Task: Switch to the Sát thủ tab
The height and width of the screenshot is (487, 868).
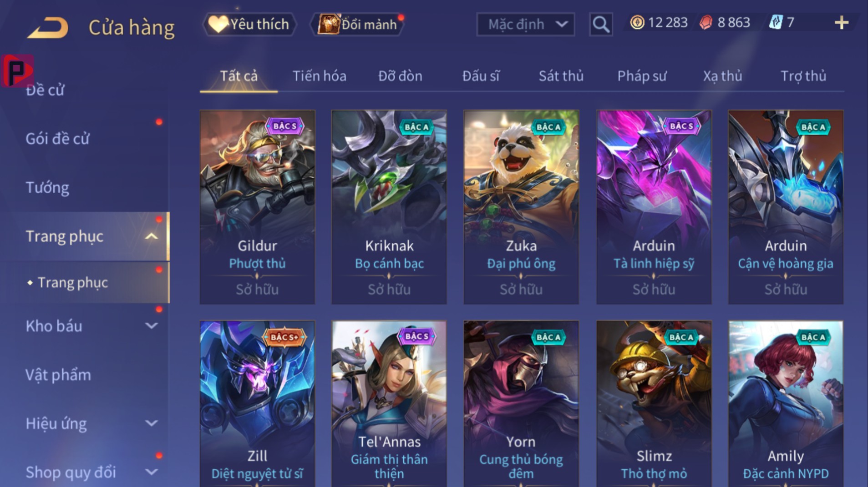Action: click(561, 76)
